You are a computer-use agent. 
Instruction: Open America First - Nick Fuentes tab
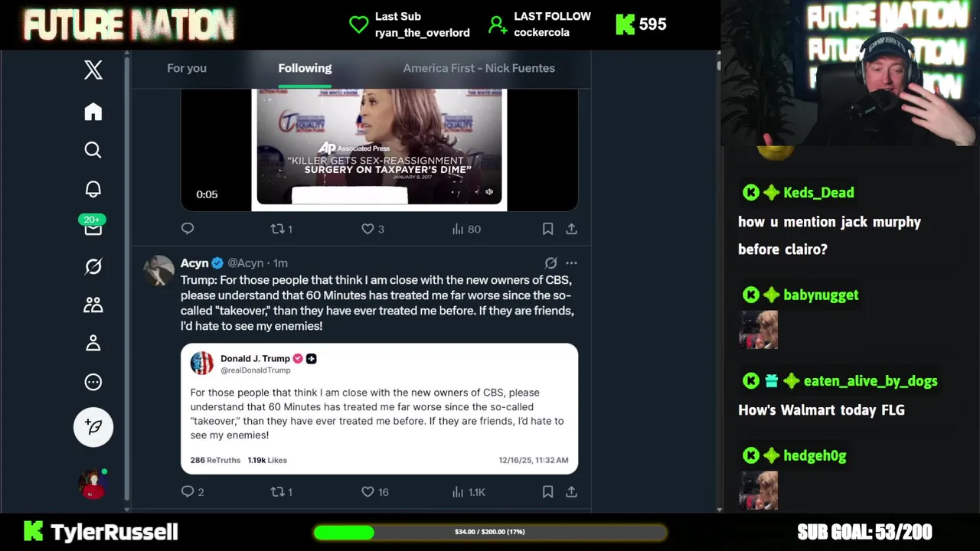[x=479, y=68]
